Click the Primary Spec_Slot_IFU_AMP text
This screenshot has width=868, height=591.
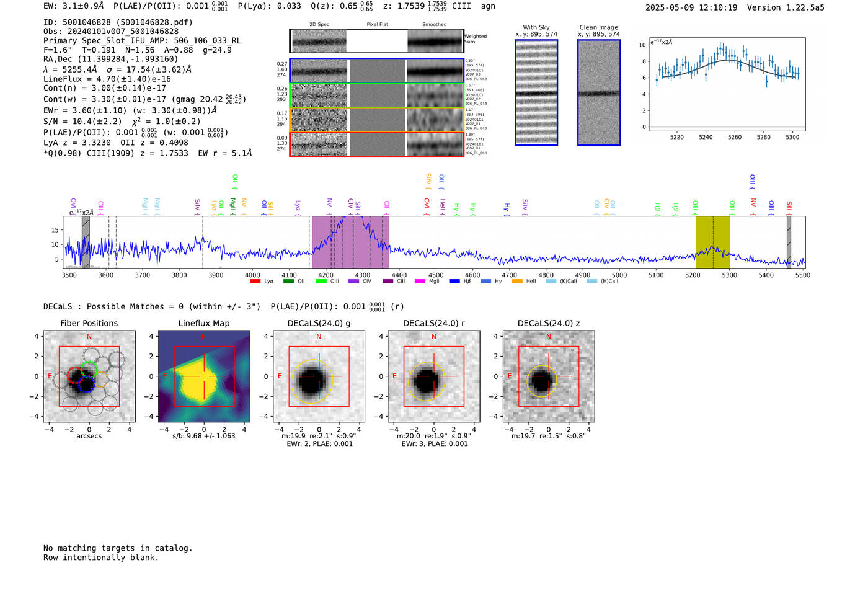click(x=142, y=41)
